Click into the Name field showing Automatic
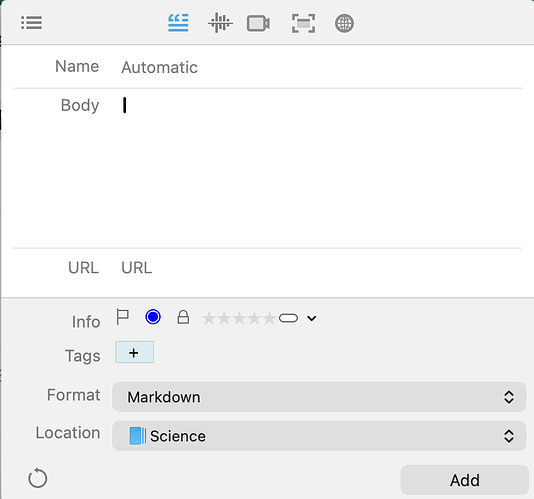Viewport: 534px width, 499px height. (x=320, y=67)
